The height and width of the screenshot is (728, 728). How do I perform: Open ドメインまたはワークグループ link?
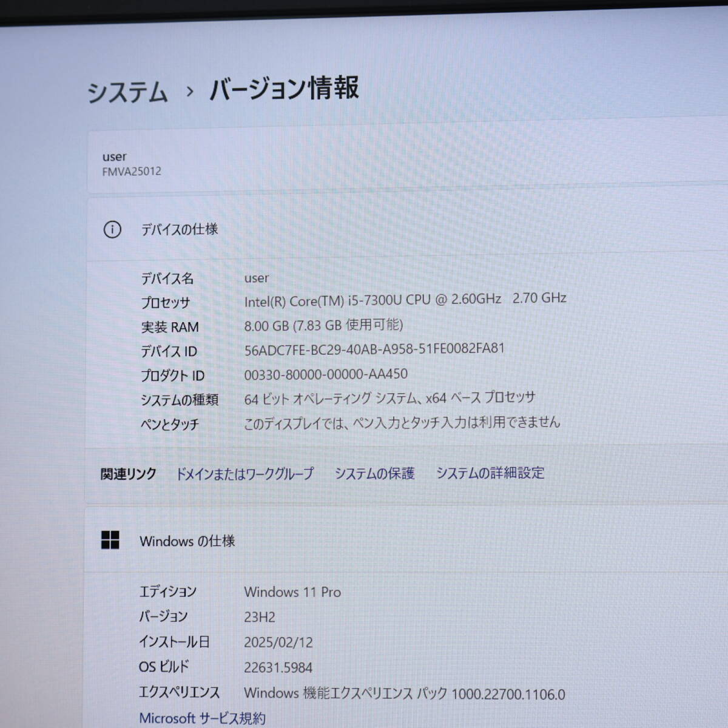(244, 474)
